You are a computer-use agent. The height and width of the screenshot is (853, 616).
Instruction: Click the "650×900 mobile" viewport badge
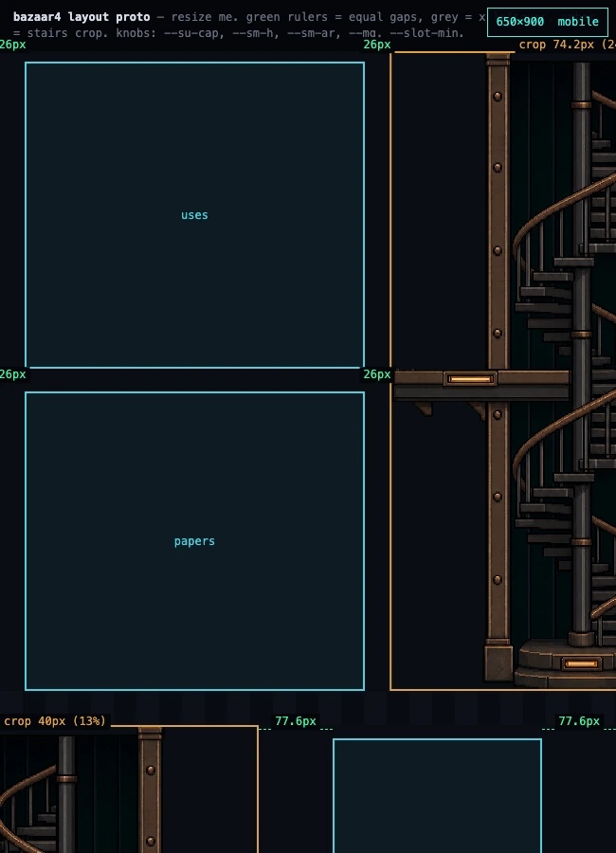[547, 22]
